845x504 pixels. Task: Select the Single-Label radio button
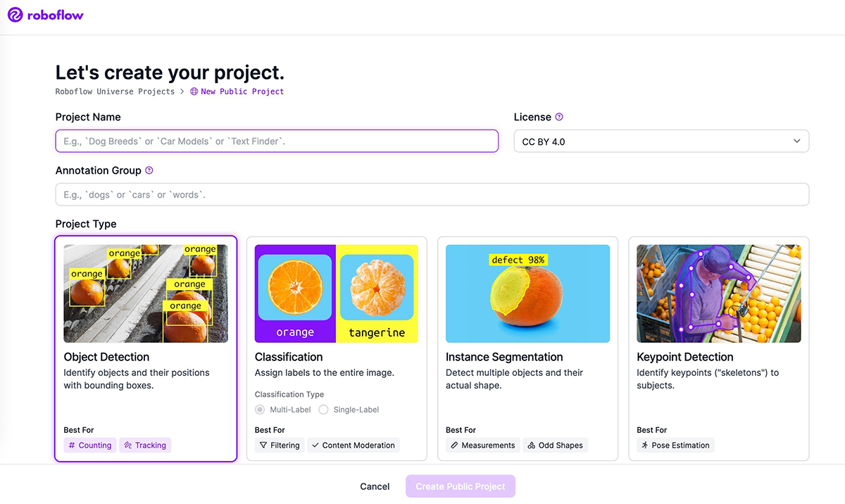click(x=324, y=410)
